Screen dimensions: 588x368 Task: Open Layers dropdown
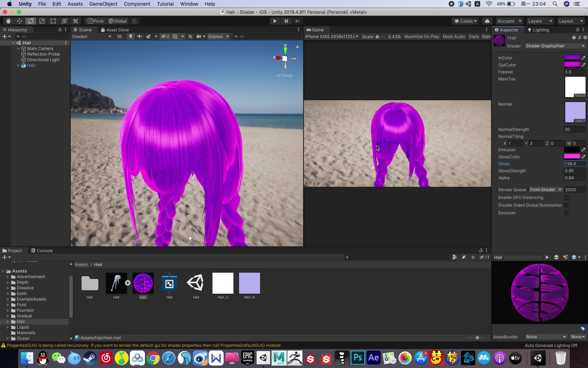(x=540, y=21)
